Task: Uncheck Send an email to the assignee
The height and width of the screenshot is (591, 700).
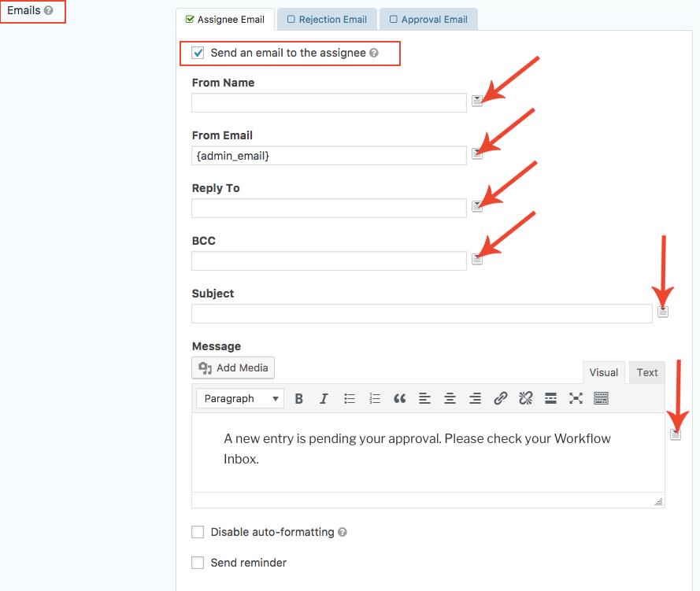Action: pos(198,54)
